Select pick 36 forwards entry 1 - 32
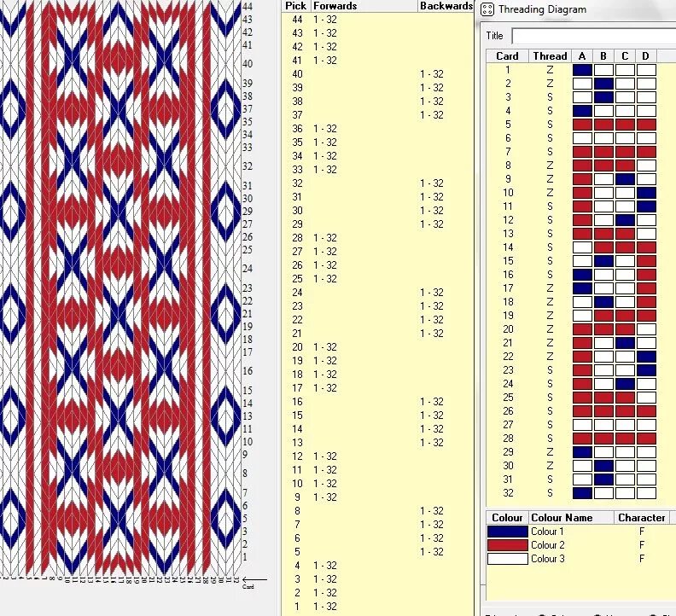The image size is (676, 616). click(325, 129)
